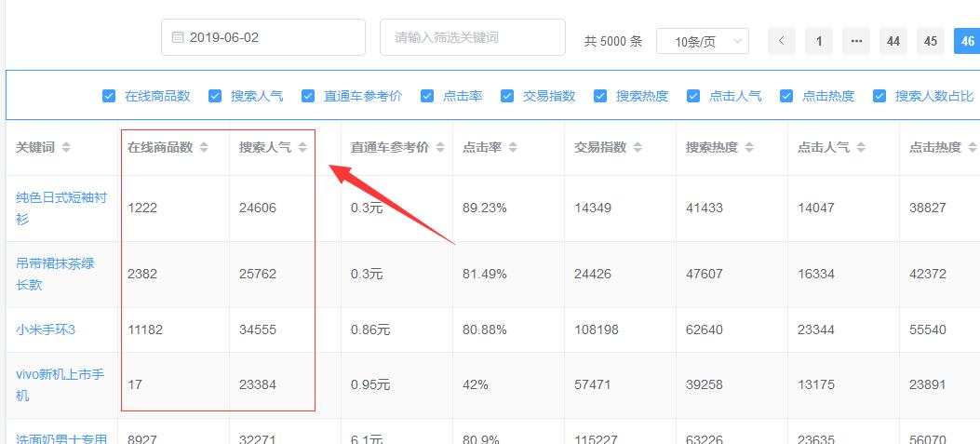Image resolution: width=980 pixels, height=444 pixels.
Task: Click cell value 108198
Action: (597, 330)
